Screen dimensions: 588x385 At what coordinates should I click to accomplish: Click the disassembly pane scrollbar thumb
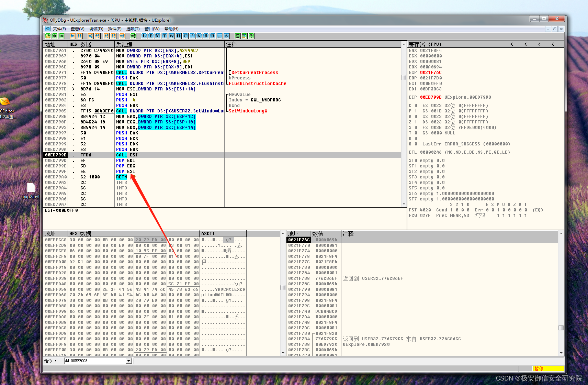[404, 78]
